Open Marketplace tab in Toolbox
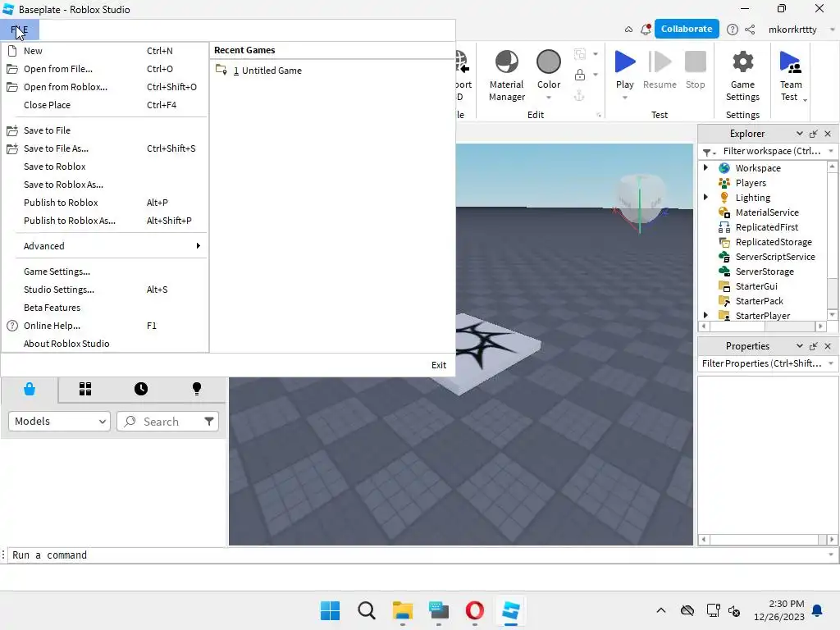The width and height of the screenshot is (840, 630). tap(30, 389)
